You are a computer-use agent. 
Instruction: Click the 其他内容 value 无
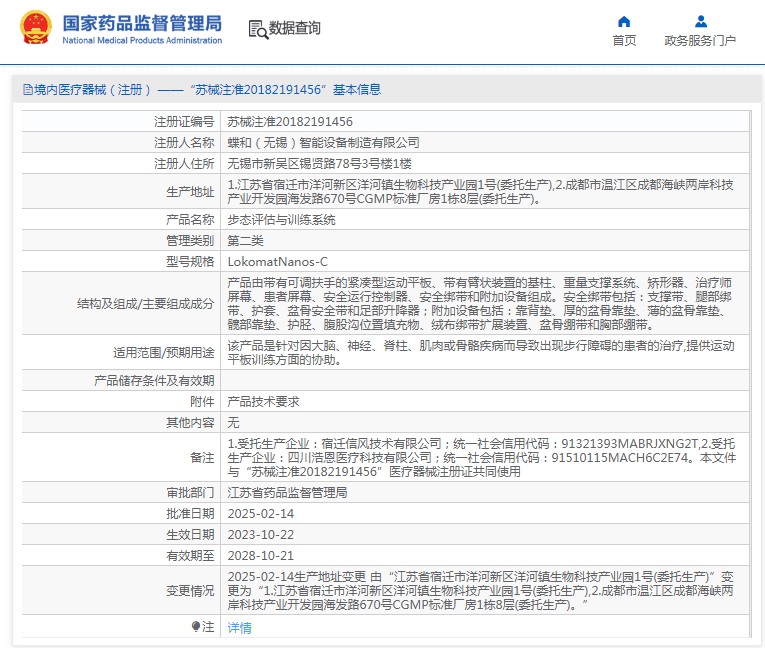click(233, 423)
